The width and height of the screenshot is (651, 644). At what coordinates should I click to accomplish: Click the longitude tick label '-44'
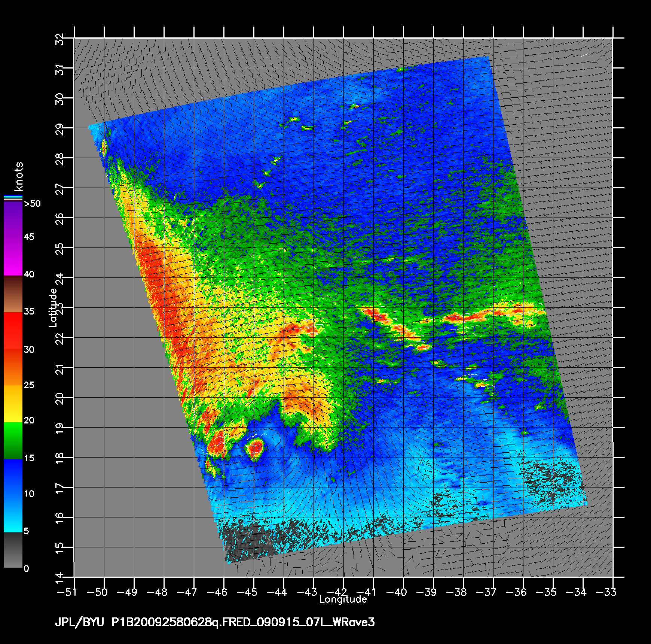point(277,592)
